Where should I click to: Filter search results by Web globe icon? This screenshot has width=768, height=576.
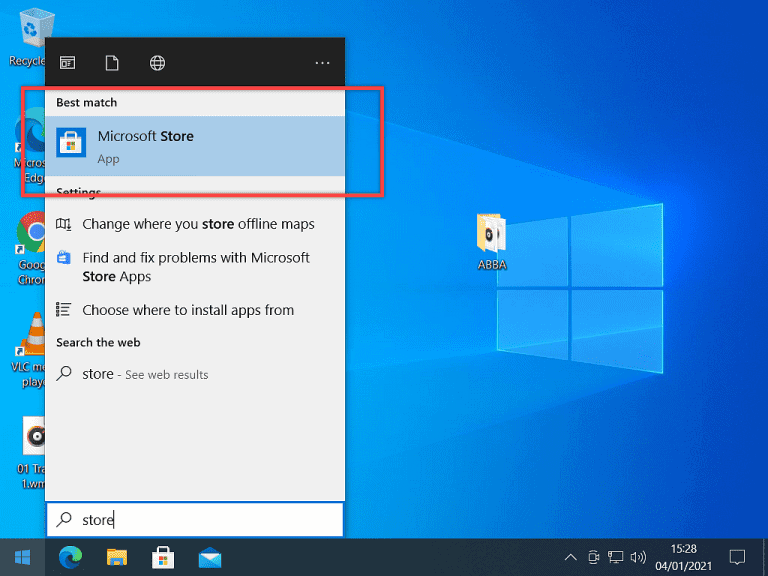[157, 63]
